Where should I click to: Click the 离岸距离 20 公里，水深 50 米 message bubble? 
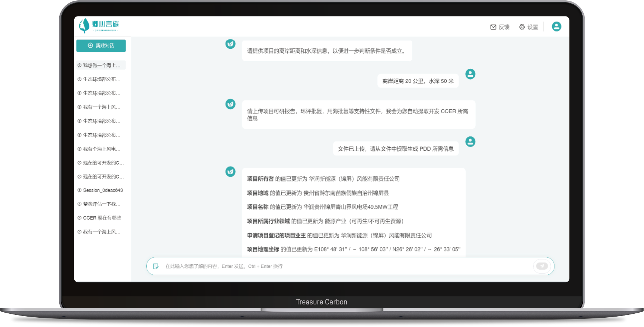(x=418, y=81)
